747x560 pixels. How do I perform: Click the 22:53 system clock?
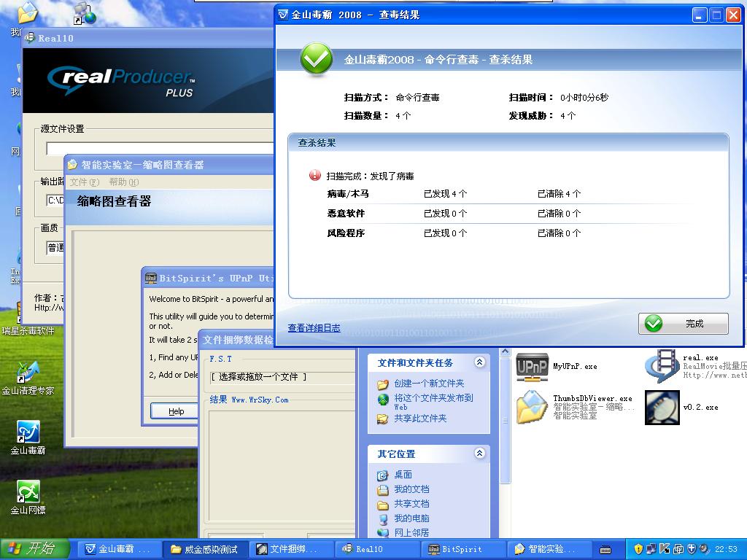coord(726,549)
